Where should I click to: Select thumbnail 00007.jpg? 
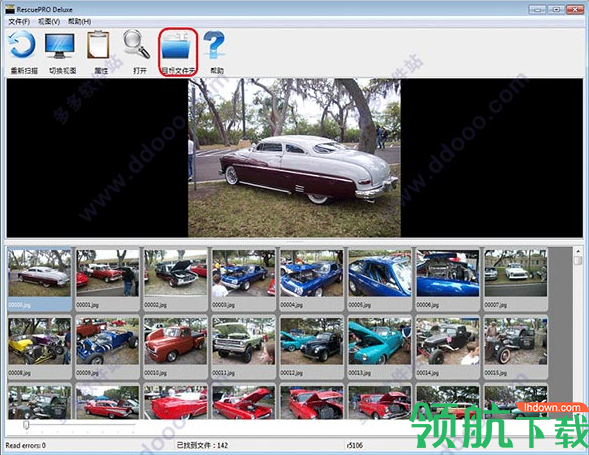[516, 279]
